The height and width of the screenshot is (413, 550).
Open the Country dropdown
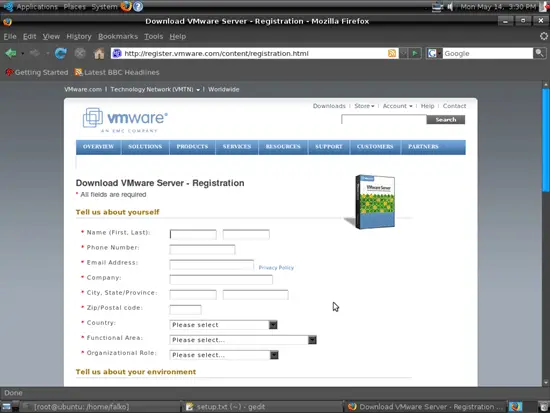223,325
